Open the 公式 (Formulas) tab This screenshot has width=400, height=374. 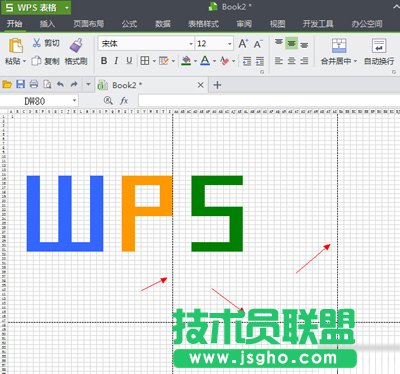[x=129, y=24]
